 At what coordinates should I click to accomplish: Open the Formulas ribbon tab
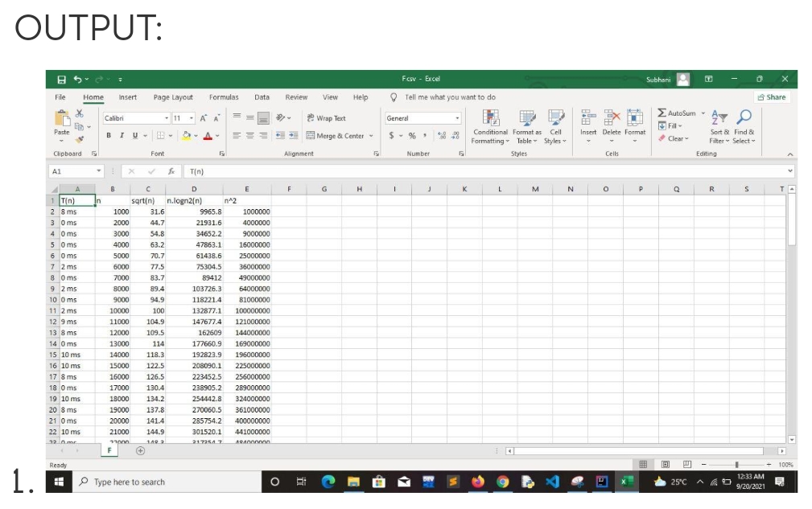[224, 97]
